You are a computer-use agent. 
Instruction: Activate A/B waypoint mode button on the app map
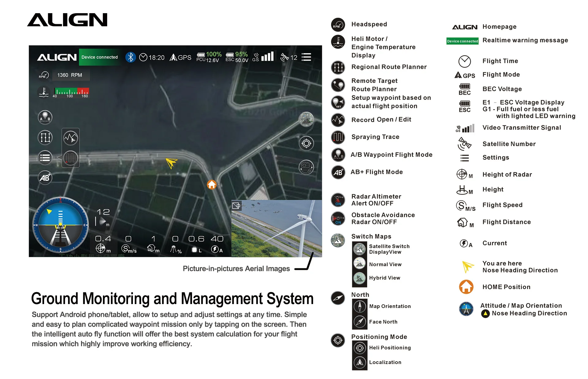[45, 117]
